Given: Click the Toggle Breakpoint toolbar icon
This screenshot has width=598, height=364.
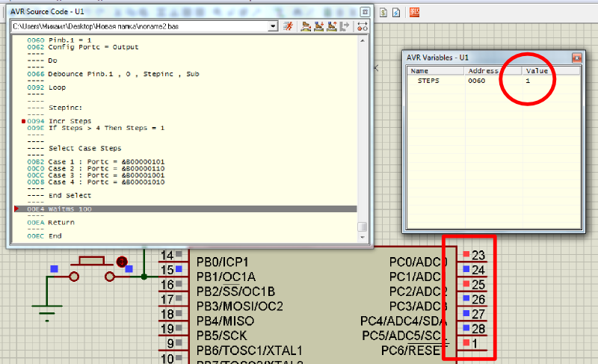Looking at the screenshot, I should point(363,26).
